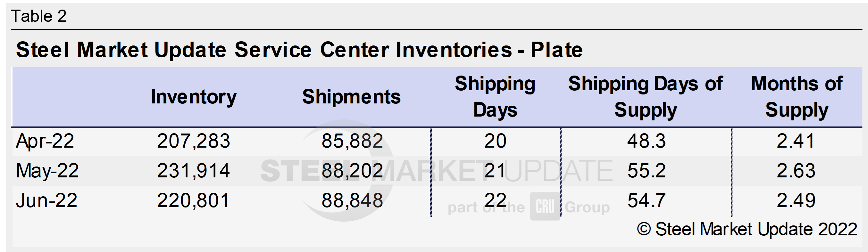Click the Shipping Days column header
The height and width of the screenshot is (252, 868).
(x=495, y=97)
